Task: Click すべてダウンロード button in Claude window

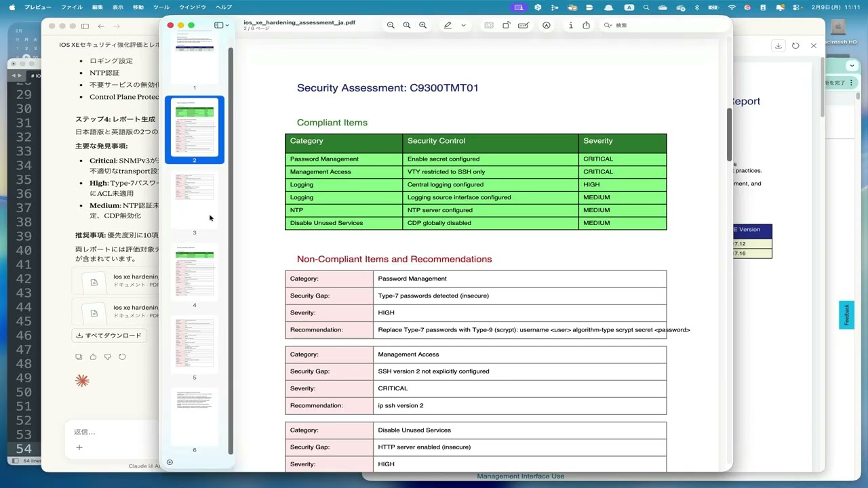Action: coord(109,335)
